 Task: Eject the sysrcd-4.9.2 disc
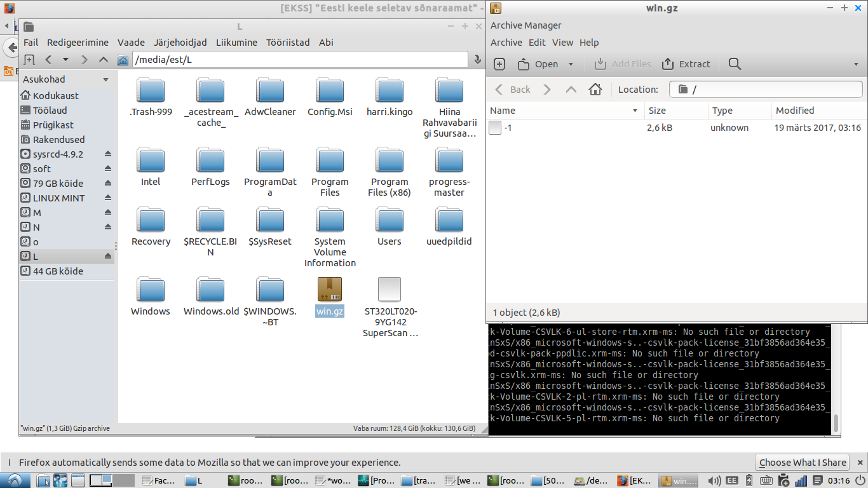click(107, 154)
